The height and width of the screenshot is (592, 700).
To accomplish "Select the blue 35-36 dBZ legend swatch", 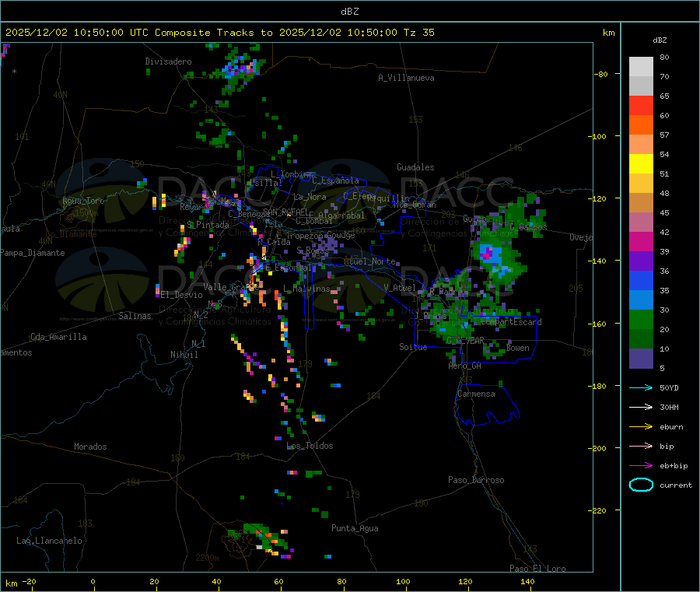I will [x=641, y=280].
